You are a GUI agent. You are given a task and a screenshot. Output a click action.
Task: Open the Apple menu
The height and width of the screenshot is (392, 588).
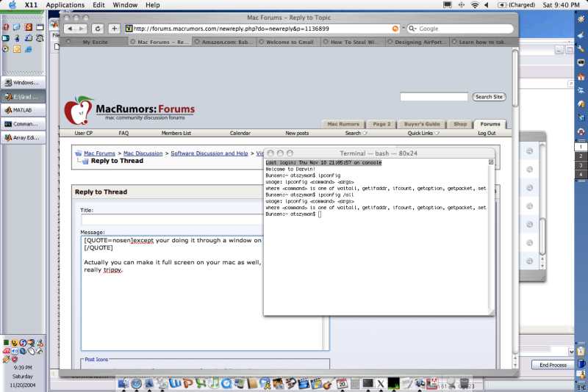[x=12, y=5]
